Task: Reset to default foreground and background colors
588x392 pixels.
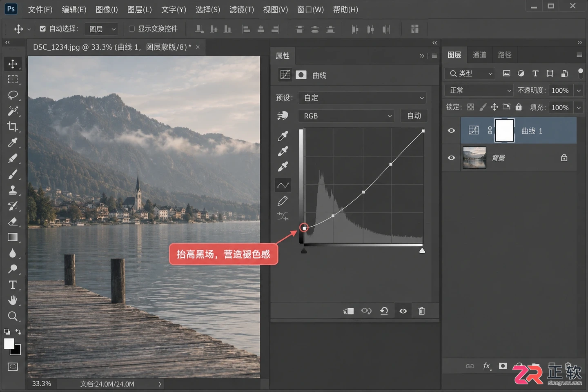Action: (7, 332)
